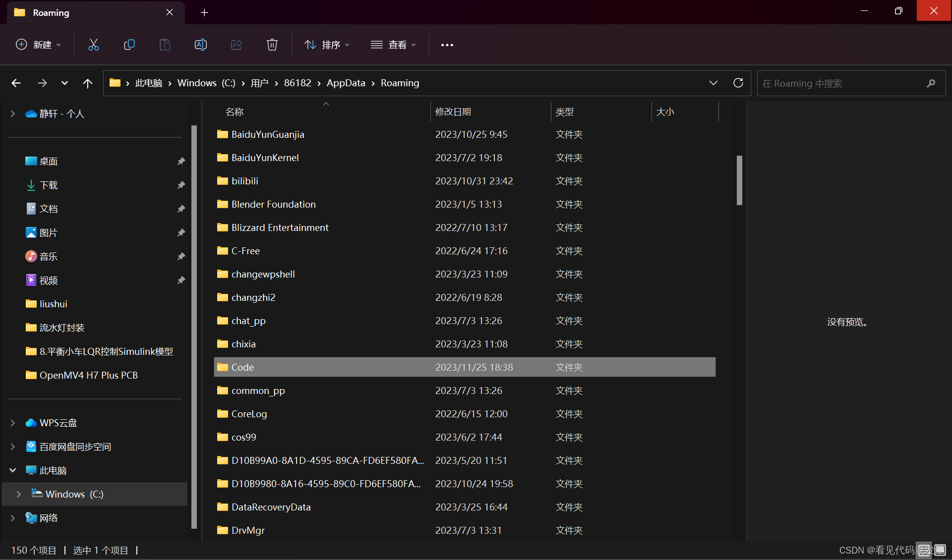Viewport: 952px width, 560px height.
Task: Open the 排序 sort dropdown
Action: [327, 45]
